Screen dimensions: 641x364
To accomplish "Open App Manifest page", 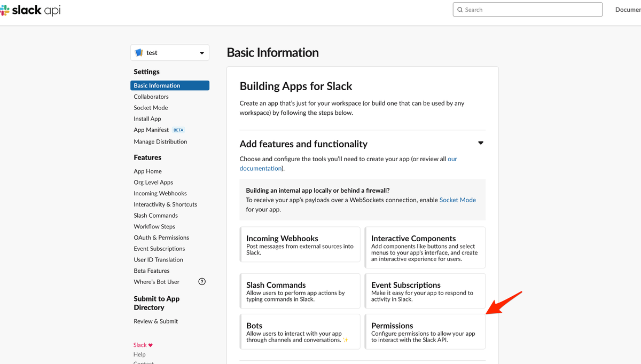I will [x=151, y=130].
